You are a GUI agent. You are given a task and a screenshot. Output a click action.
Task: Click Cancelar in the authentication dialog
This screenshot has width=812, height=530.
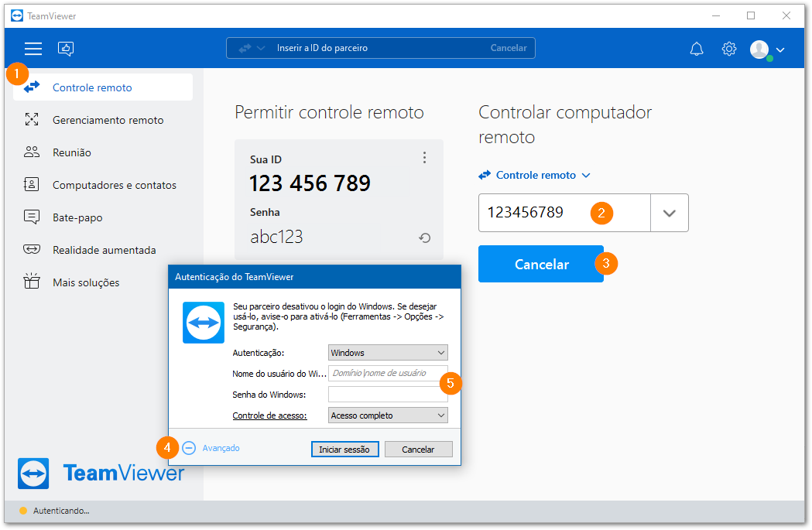click(x=419, y=450)
